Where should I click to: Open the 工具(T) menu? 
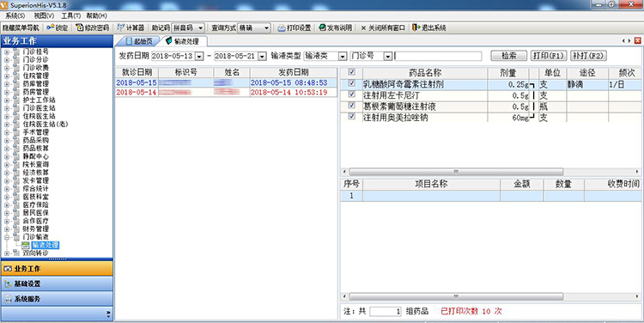pos(70,15)
